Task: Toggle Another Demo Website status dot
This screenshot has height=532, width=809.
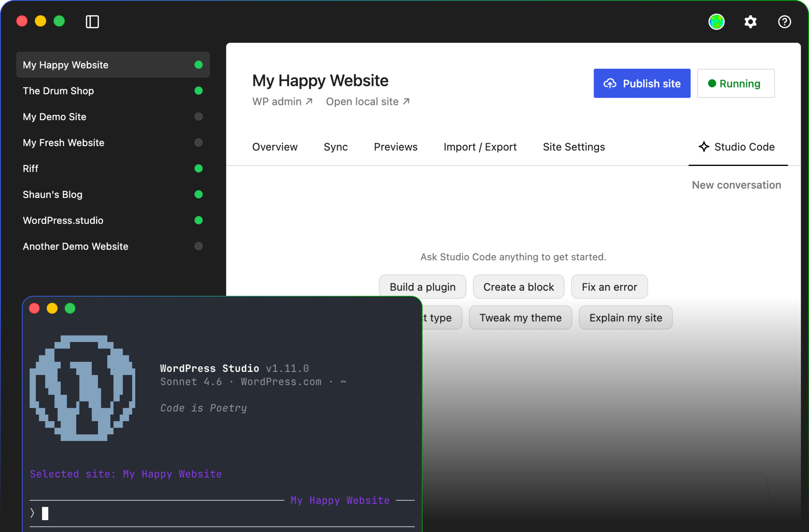Action: (198, 246)
